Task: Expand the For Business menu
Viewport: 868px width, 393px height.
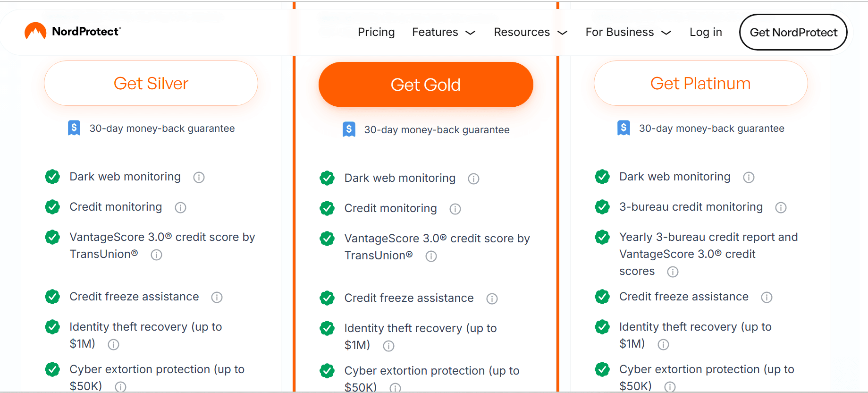Action: 628,32
